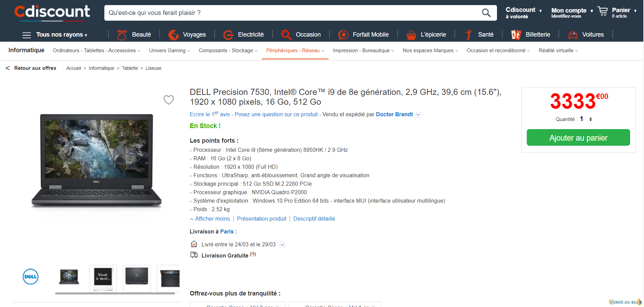Select first laptop thumbnail
Viewport: 644px width, 307px height.
click(69, 277)
